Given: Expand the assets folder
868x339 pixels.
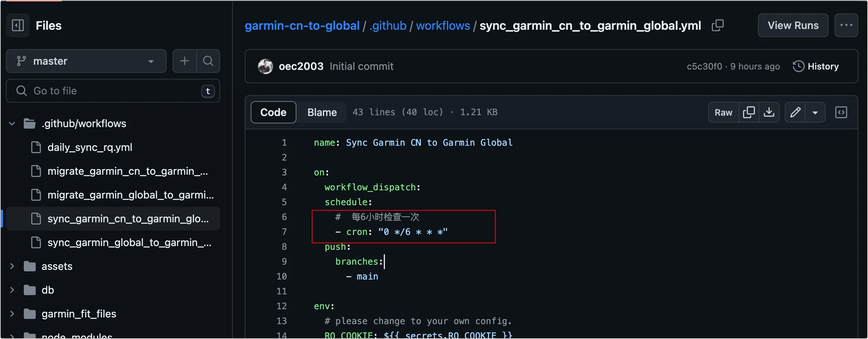Looking at the screenshot, I should coord(12,266).
